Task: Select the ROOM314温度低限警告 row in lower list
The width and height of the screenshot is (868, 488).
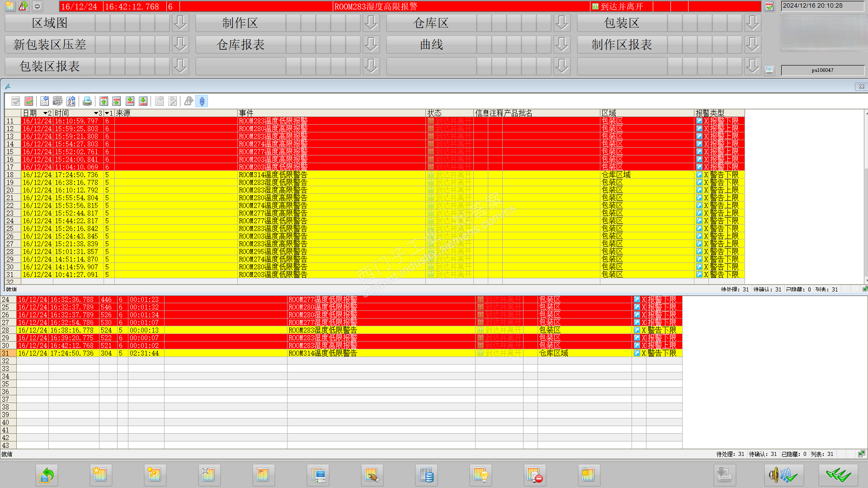Action: [x=322, y=353]
